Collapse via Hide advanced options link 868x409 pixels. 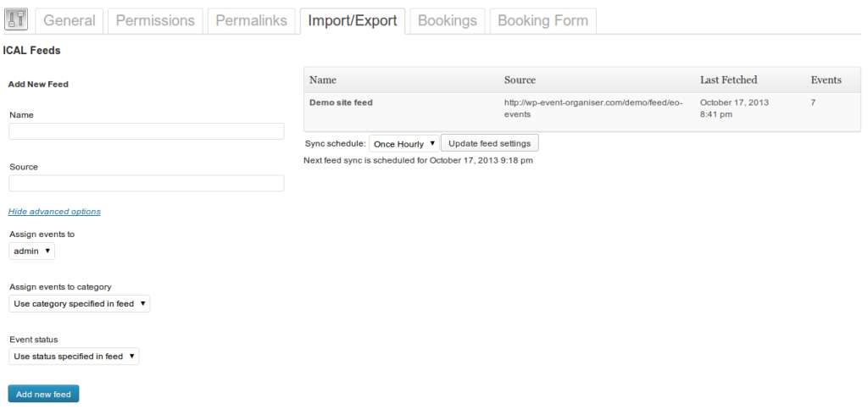click(54, 212)
